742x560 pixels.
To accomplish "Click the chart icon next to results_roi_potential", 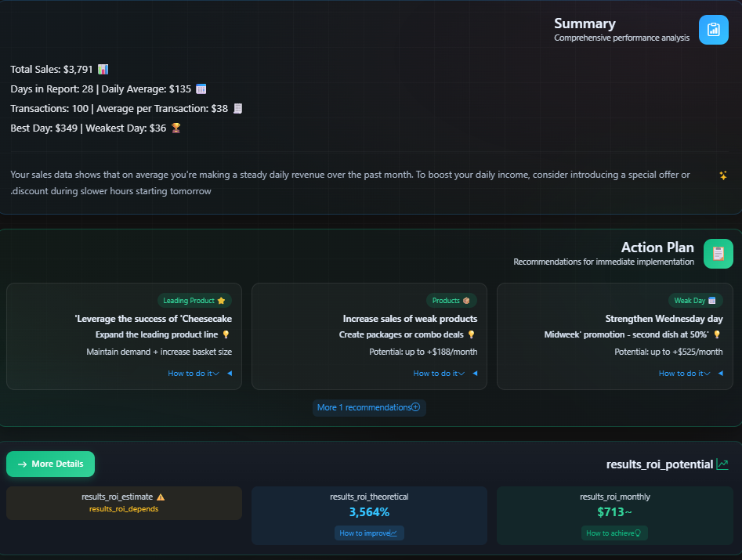I will [x=722, y=464].
